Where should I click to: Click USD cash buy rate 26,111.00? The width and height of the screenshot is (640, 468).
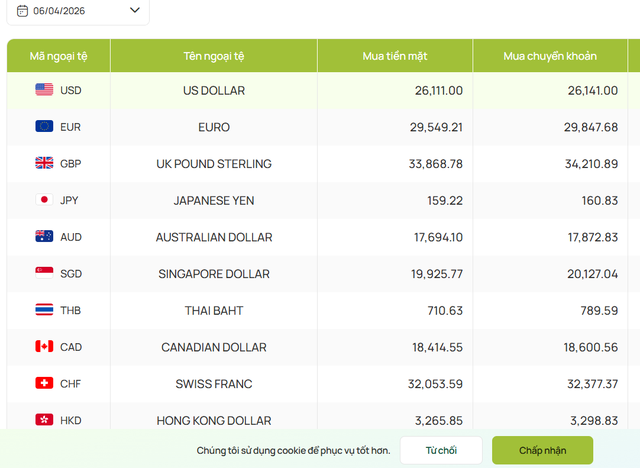pos(439,91)
